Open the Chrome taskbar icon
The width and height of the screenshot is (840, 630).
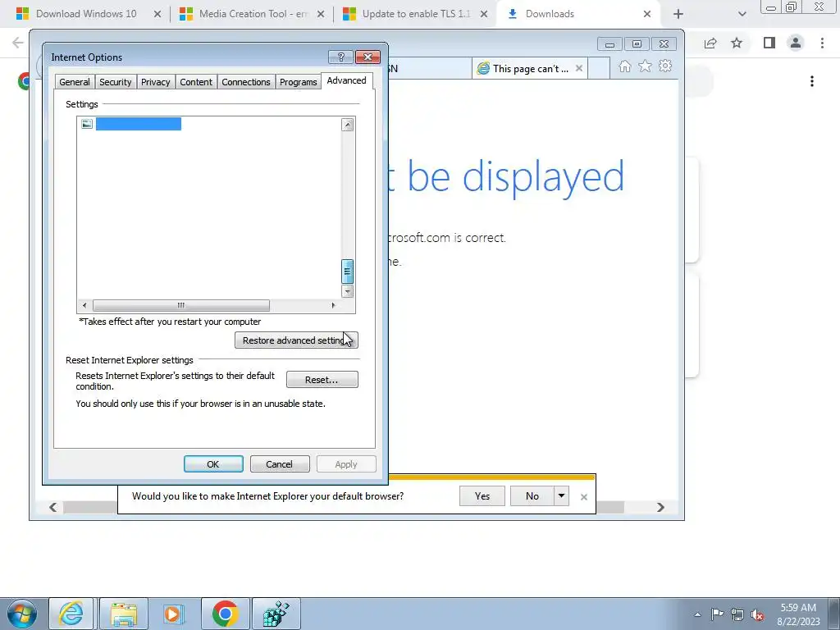[225, 614]
